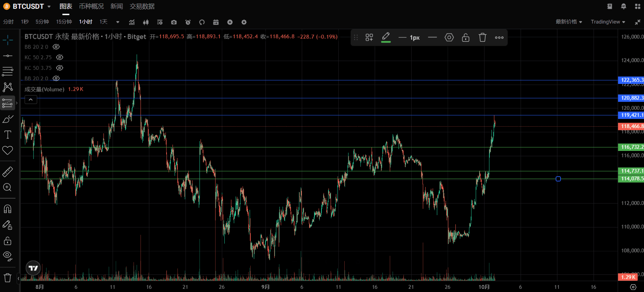Toggle the lock on the selected drawing
Screen dimensions: 644x292
pyautogui.click(x=465, y=37)
